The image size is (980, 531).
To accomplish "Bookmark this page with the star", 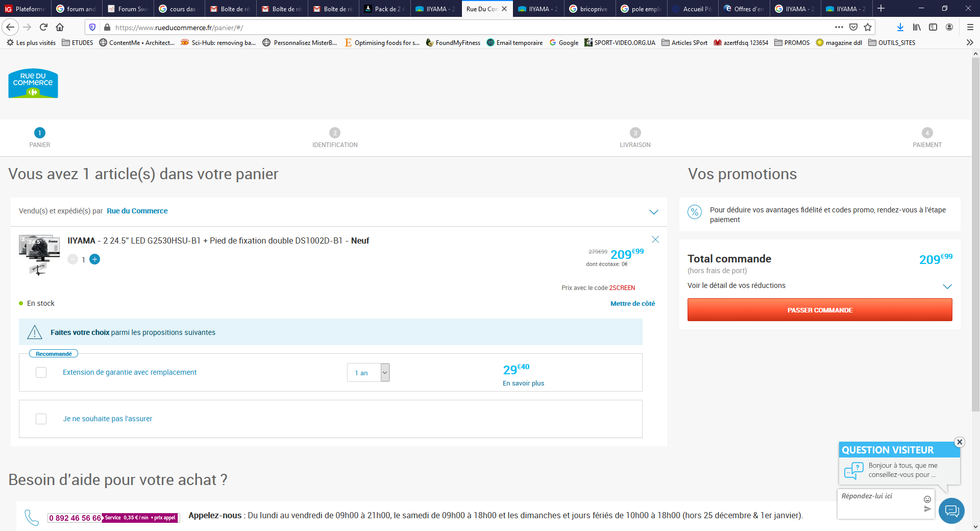I will pyautogui.click(x=868, y=27).
